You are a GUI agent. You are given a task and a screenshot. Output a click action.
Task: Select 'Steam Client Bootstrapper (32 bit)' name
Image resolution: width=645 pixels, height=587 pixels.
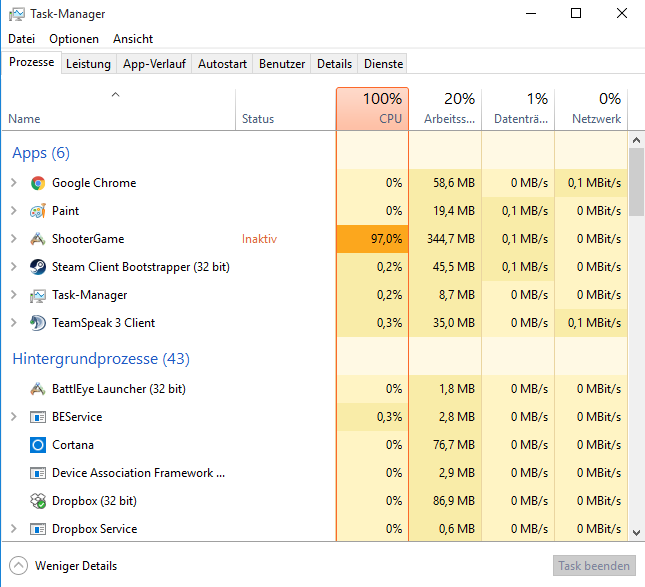point(141,267)
